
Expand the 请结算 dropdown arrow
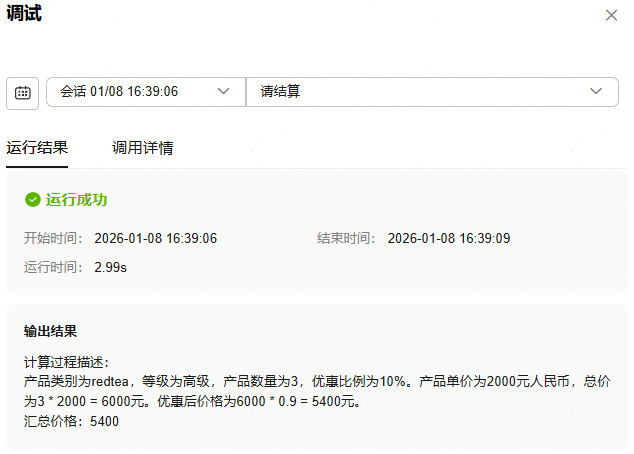pos(597,92)
